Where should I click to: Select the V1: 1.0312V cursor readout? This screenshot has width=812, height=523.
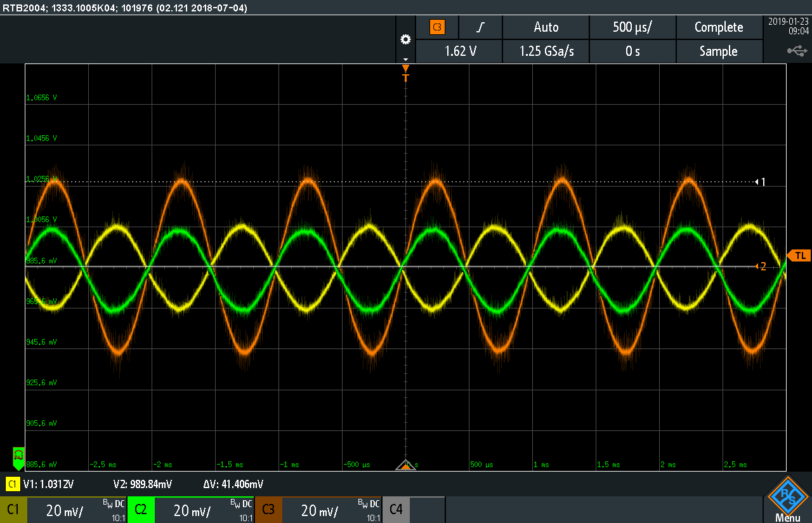point(49,484)
